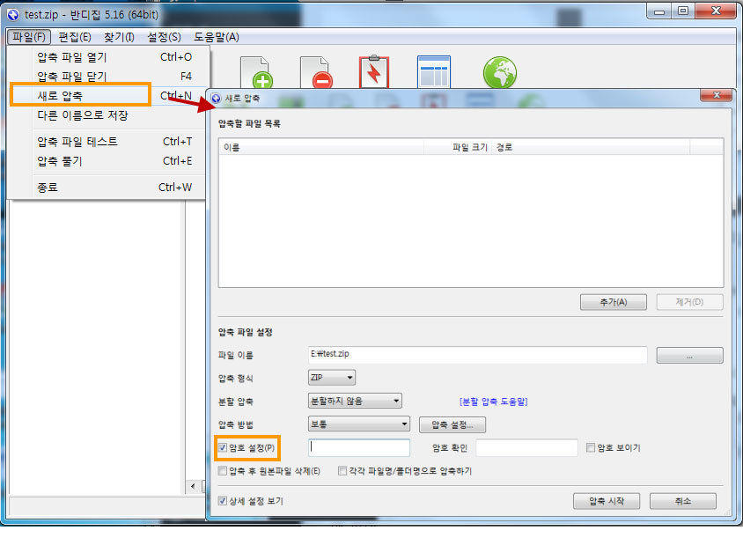The width and height of the screenshot is (743, 560).
Task: Minimize the Bandizip main window
Action: [659, 11]
